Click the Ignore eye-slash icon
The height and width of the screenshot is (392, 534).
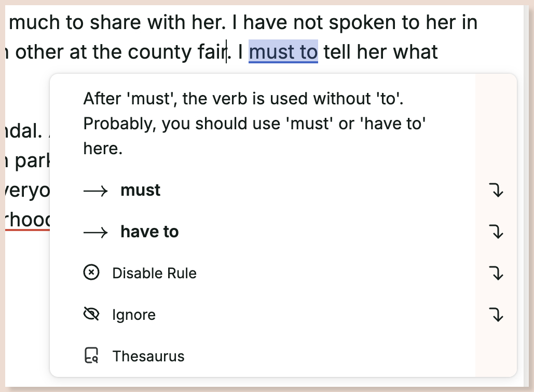coord(91,314)
